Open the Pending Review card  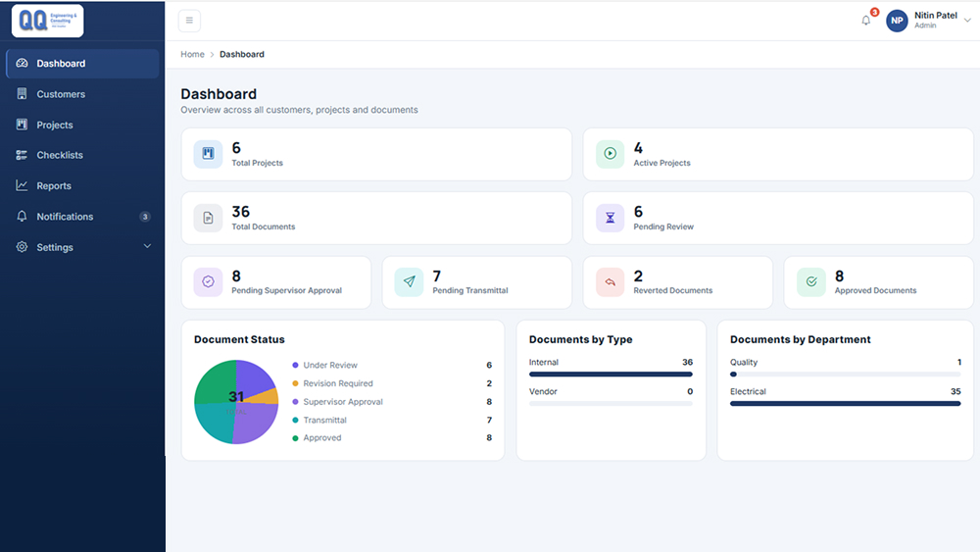778,219
